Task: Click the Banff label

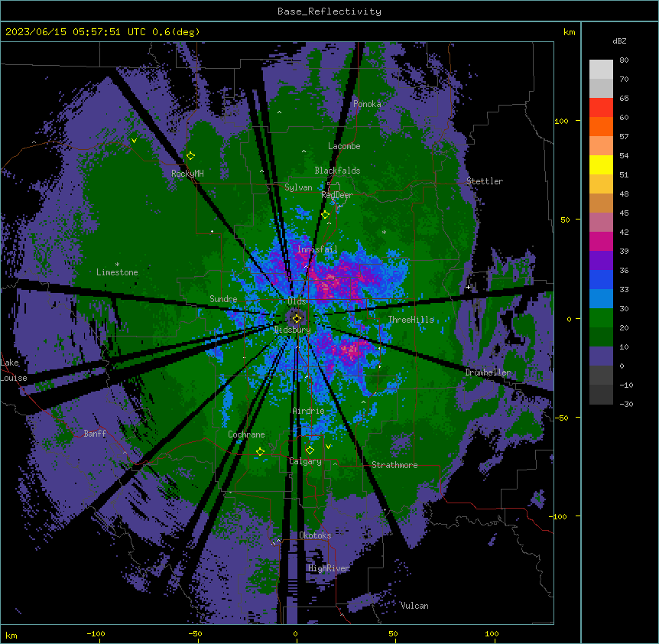Action: click(95, 434)
